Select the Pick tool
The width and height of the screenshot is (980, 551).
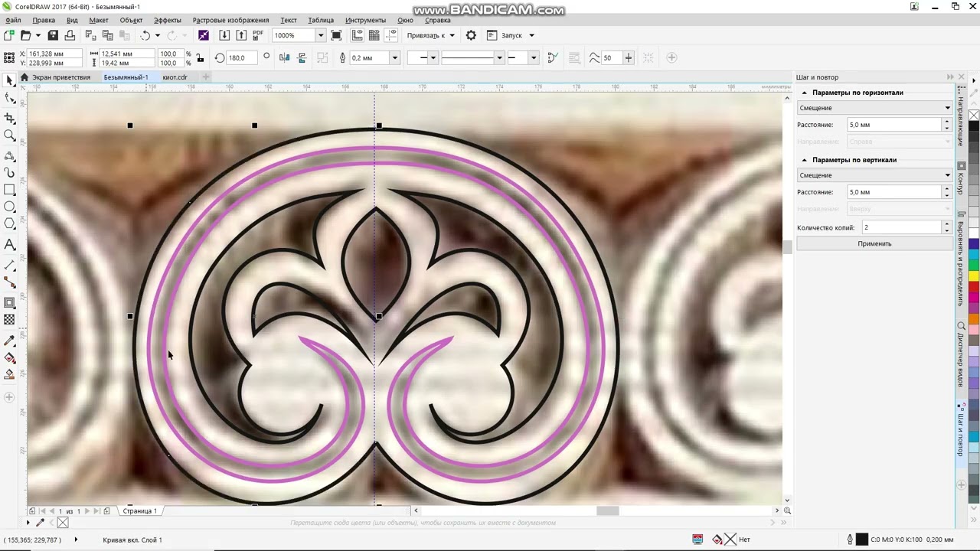[9, 80]
